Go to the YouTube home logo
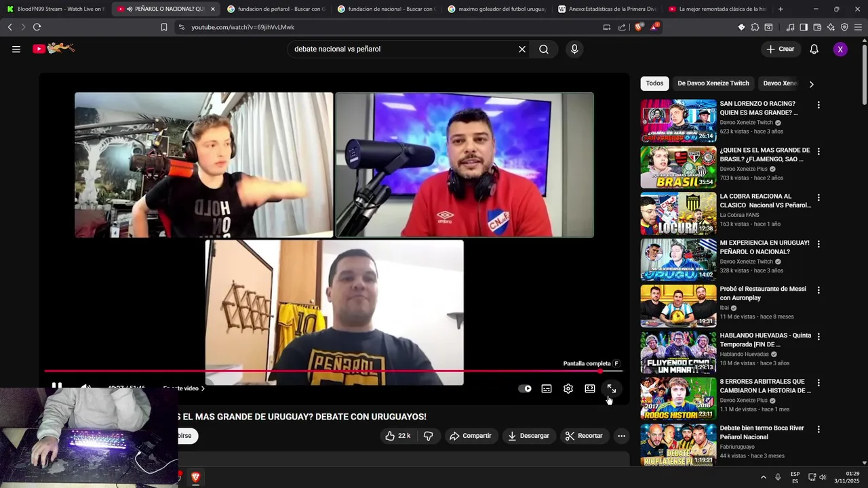The width and height of the screenshot is (868, 488). 54,49
